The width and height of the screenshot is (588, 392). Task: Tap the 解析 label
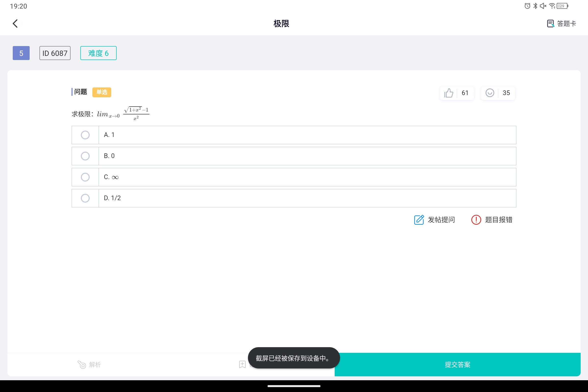[95, 365]
